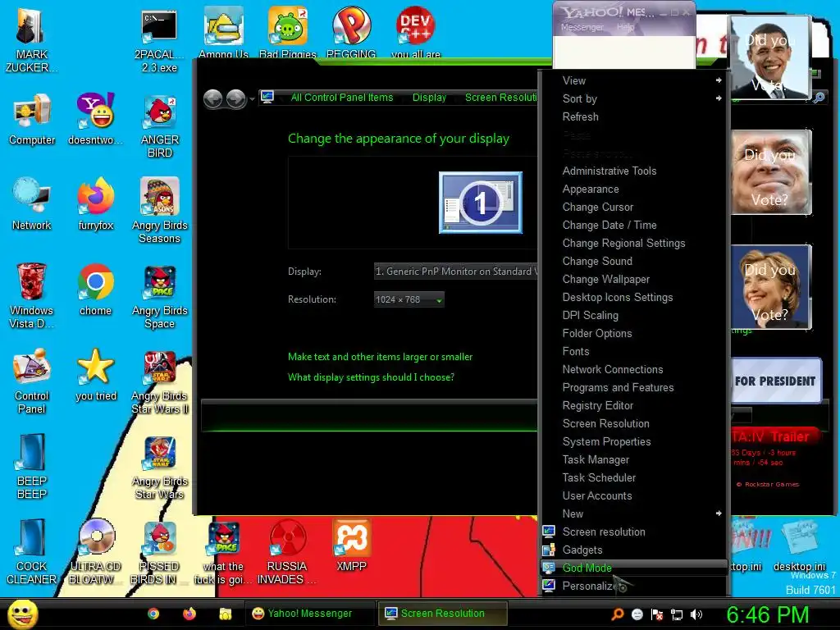This screenshot has height=630, width=840.
Task: Click the taskbar clock showing 6:46 PM
Action: 767,614
